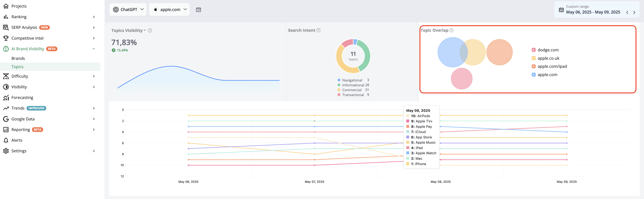Click Search Intent help question icon

(x=319, y=30)
